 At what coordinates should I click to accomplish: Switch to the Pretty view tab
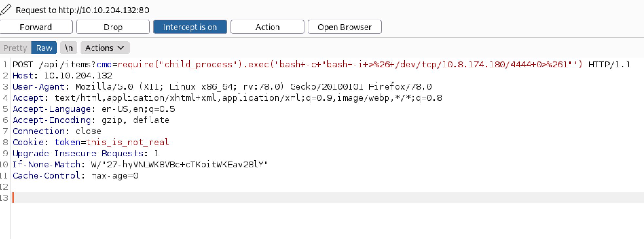pyautogui.click(x=15, y=48)
